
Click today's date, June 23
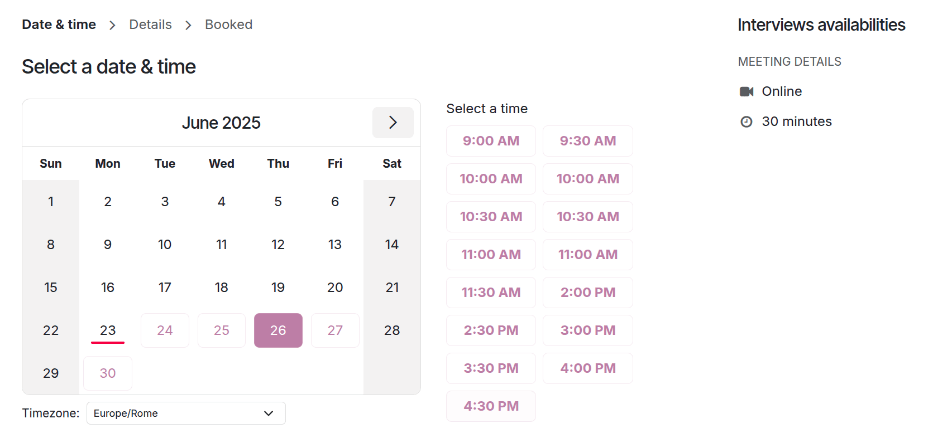(x=108, y=330)
